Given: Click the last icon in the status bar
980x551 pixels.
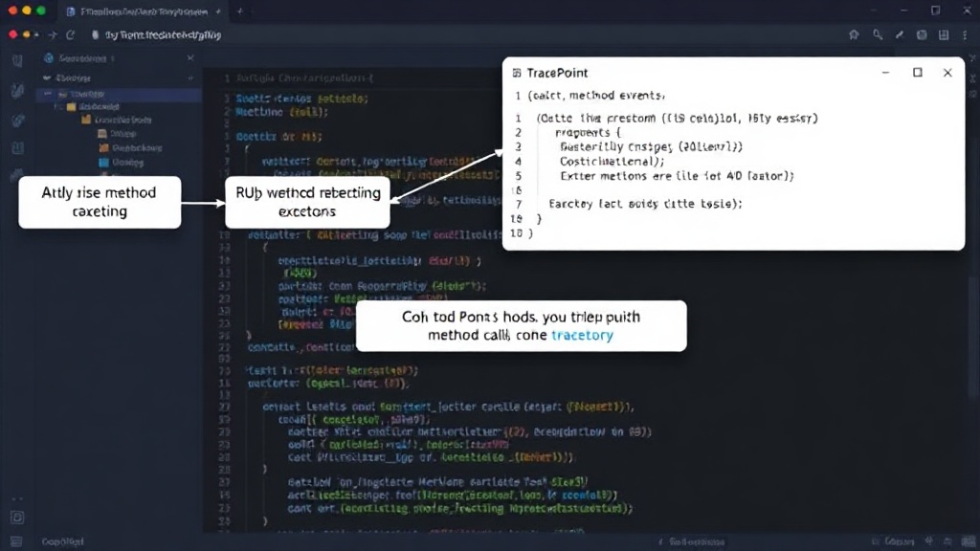Looking at the screenshot, I should [969, 541].
